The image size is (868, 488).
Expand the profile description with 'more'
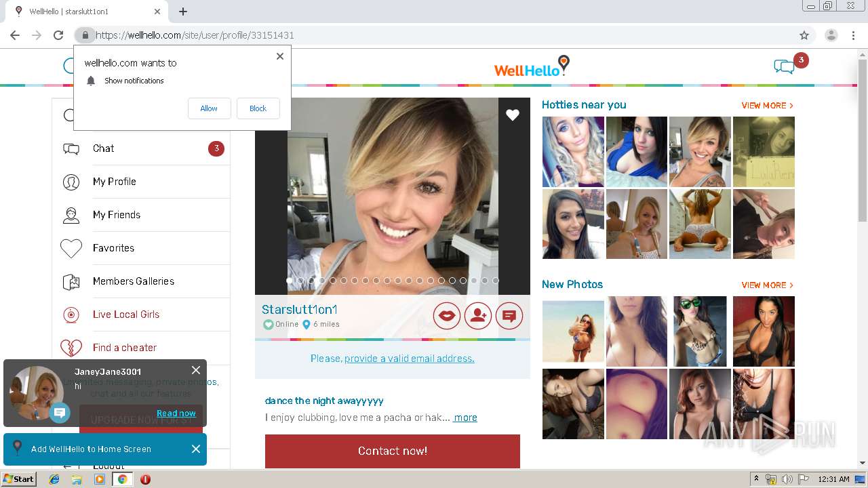point(465,418)
